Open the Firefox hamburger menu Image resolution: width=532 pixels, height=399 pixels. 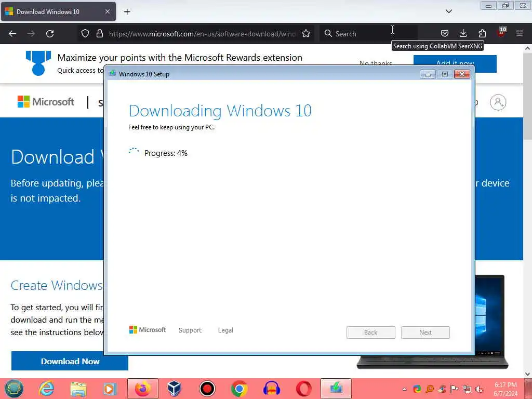tap(520, 33)
